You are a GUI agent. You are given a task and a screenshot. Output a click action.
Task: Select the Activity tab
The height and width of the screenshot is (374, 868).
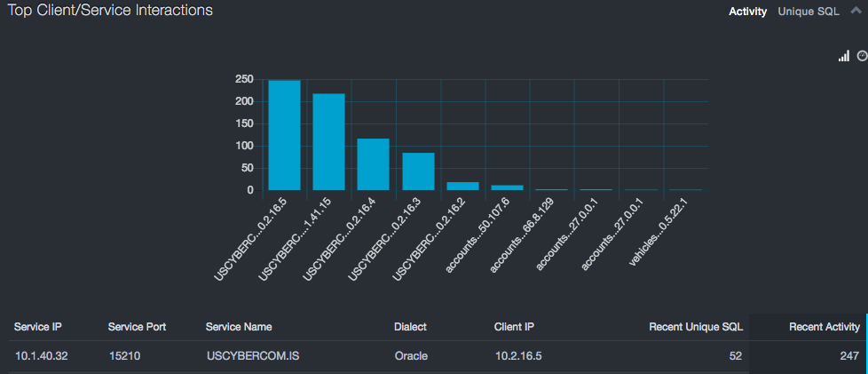click(747, 12)
